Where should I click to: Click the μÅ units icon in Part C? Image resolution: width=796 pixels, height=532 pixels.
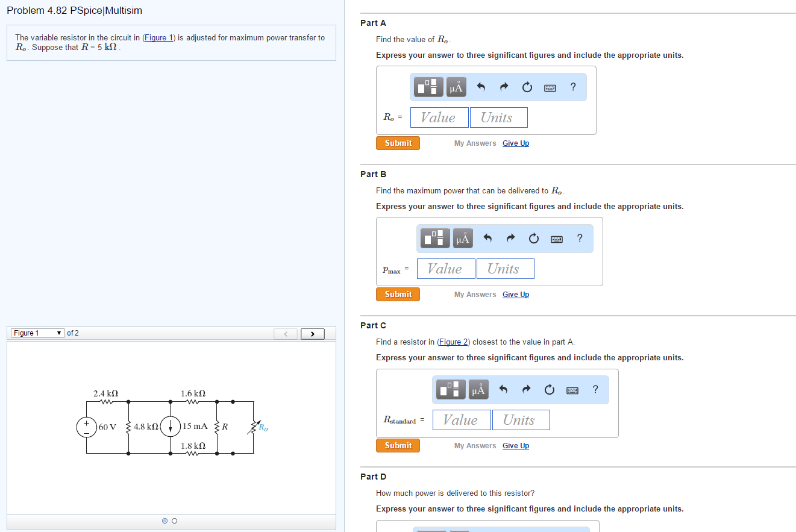click(478, 389)
